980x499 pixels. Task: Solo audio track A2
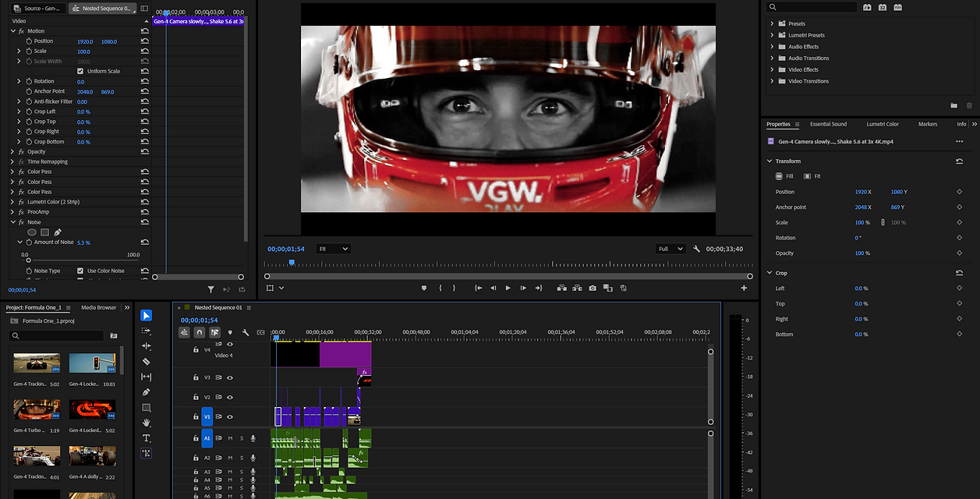[x=242, y=458]
